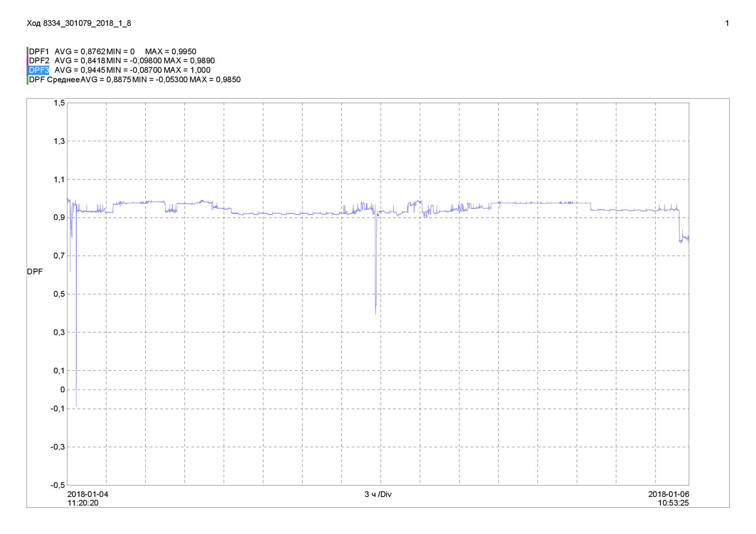Viewport: 756px width, 534px height.
Task: Click the page number 1
Action: pyautogui.click(x=727, y=24)
